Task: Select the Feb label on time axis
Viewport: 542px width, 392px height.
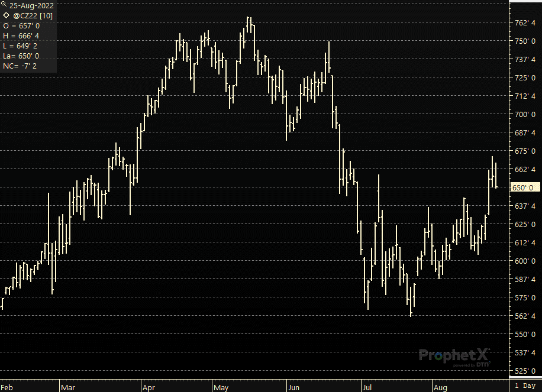Action: pyautogui.click(x=7, y=387)
